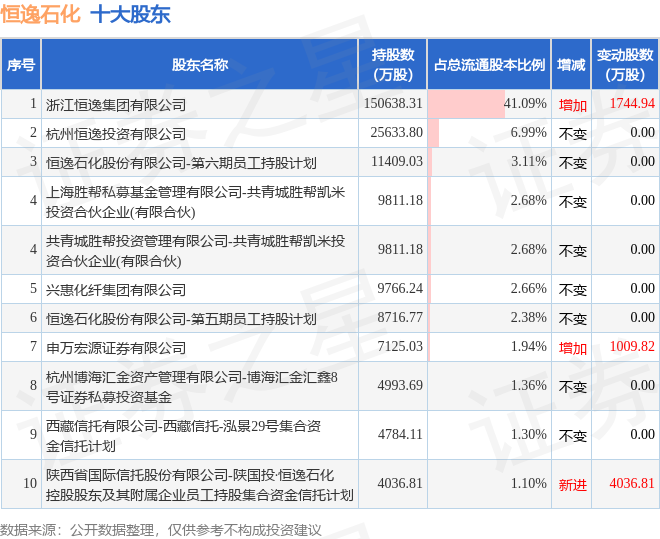Select the 占总流通股本比例 column header
The image size is (660, 539).
[489, 64]
